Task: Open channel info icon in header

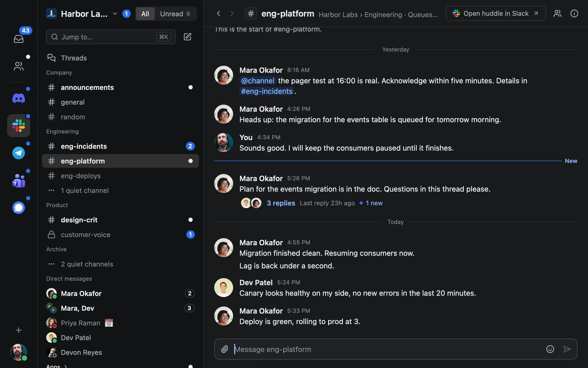Action: click(x=574, y=13)
